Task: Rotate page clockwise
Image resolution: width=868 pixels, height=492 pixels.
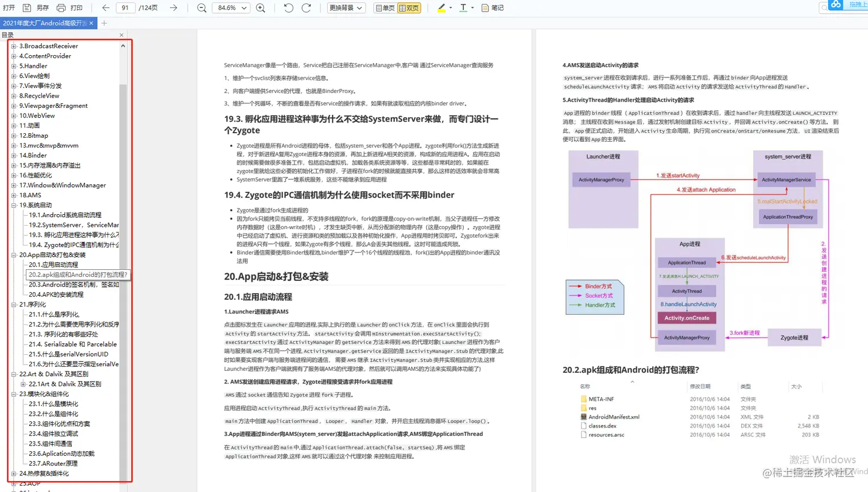Action: (x=307, y=8)
